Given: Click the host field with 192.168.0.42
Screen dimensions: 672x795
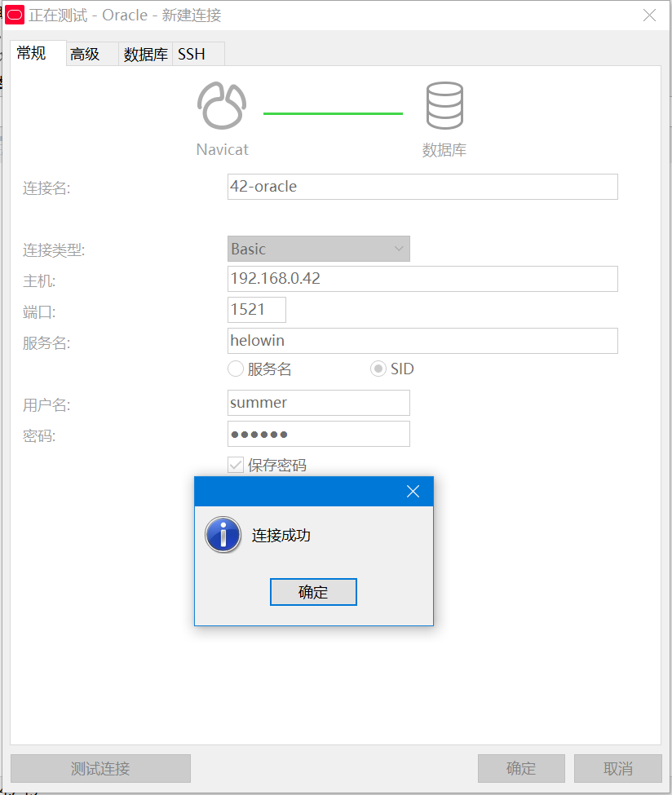Looking at the screenshot, I should click(x=422, y=279).
